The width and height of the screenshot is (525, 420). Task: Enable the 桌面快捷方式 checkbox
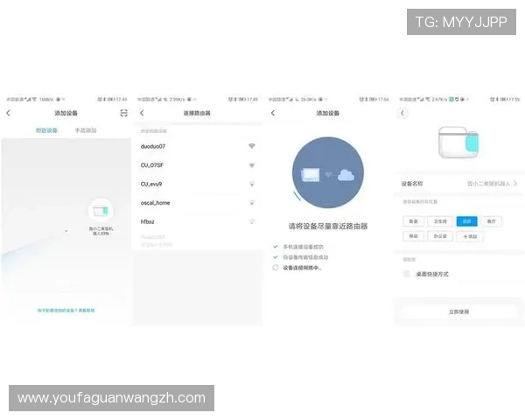(407, 274)
